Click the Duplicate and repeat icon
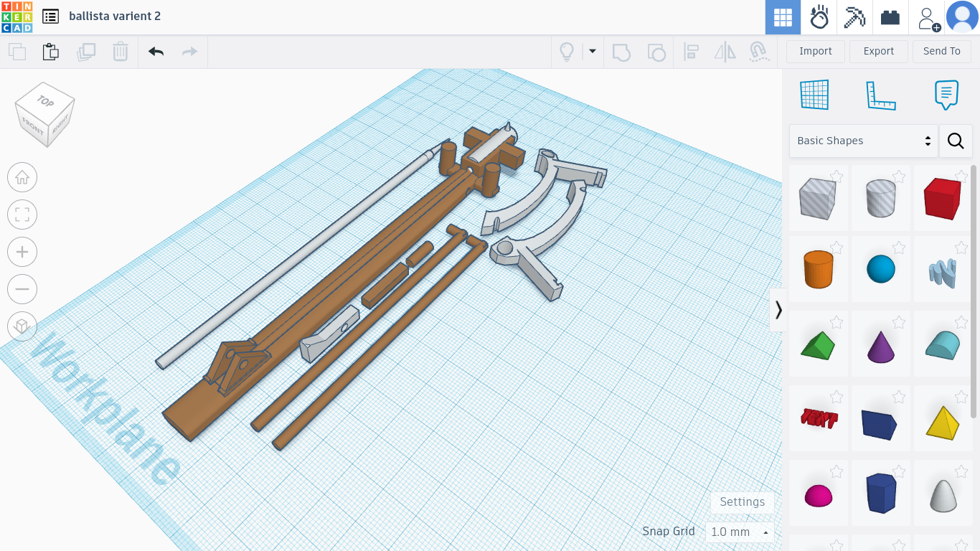 click(86, 52)
